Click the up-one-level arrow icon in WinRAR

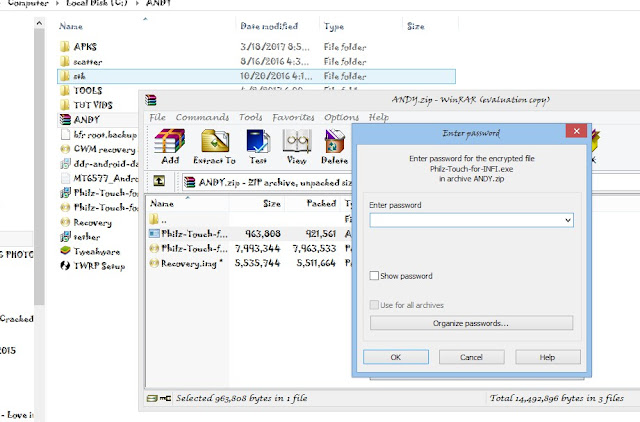(x=159, y=181)
